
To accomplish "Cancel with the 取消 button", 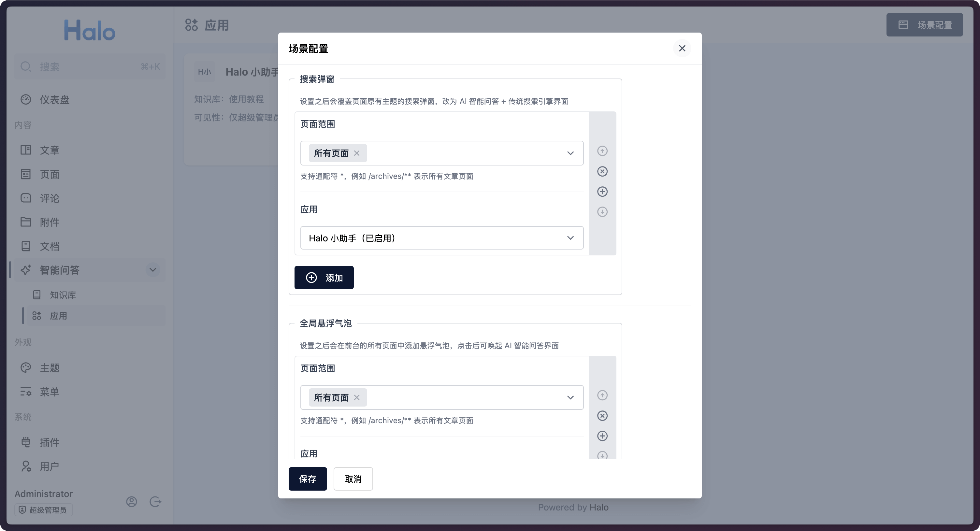I will [353, 479].
